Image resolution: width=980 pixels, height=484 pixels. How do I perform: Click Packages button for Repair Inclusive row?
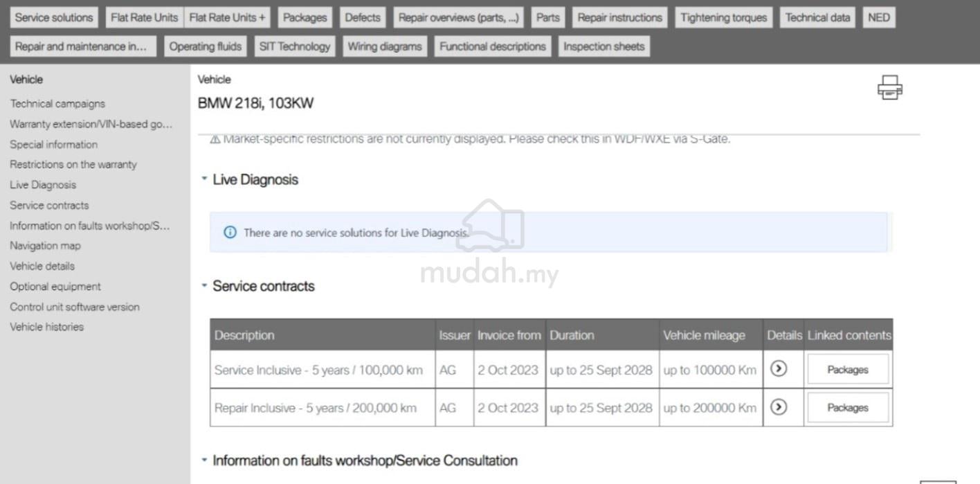847,408
